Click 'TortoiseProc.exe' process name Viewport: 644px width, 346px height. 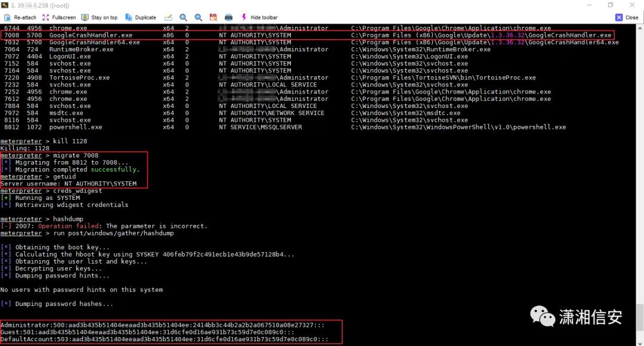coord(79,78)
